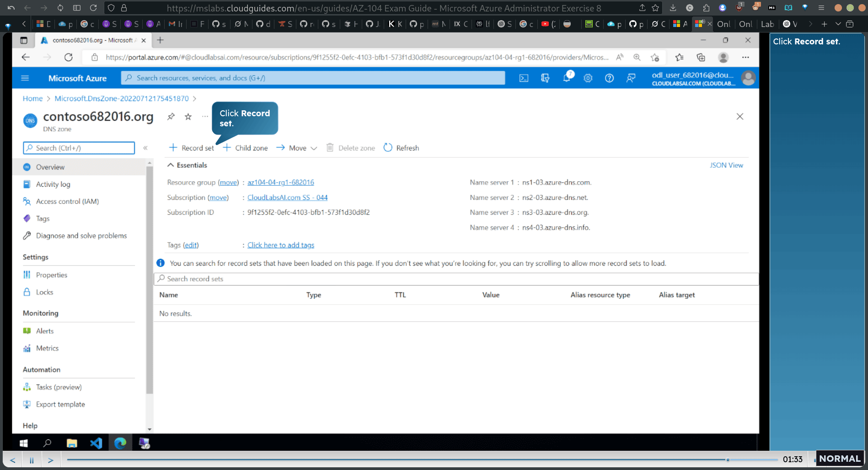This screenshot has height=470, width=868.
Task: Pin the DNS zone to dashboard
Action: point(171,116)
